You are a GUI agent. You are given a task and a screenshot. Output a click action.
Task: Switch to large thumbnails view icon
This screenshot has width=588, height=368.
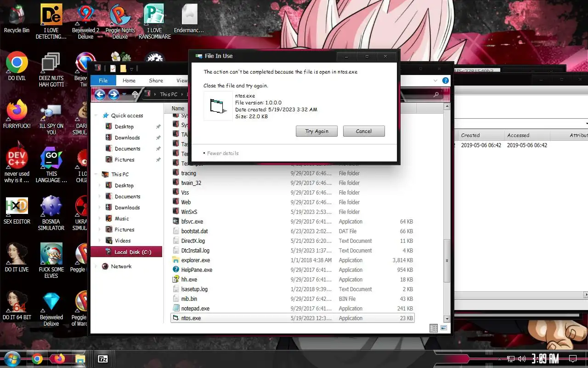point(444,328)
